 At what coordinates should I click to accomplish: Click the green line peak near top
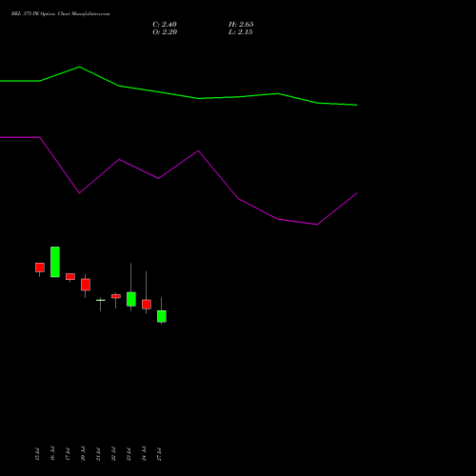tap(79, 67)
